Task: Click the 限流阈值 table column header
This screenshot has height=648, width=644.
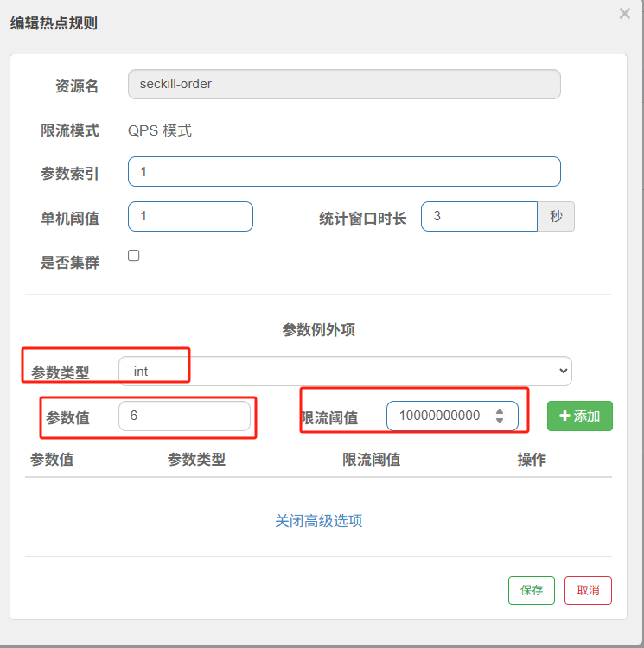Action: [371, 460]
